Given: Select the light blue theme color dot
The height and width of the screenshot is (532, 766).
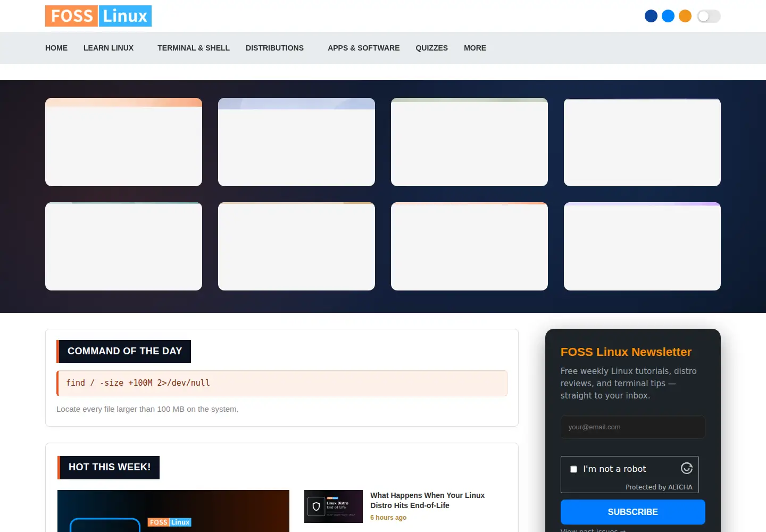Looking at the screenshot, I should (668, 16).
